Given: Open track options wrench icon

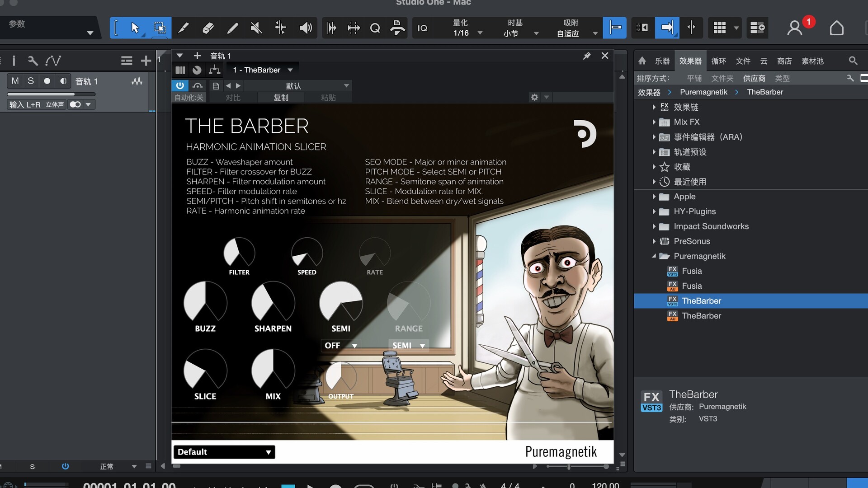Looking at the screenshot, I should (33, 61).
